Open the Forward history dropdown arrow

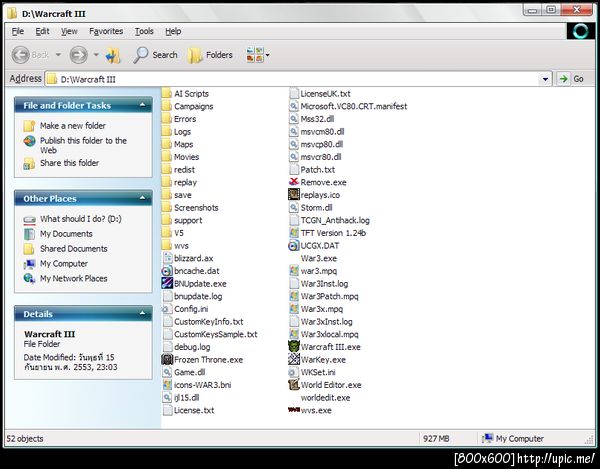coord(96,55)
